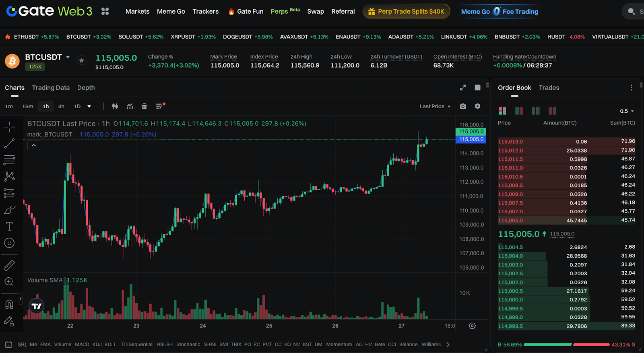Image resolution: width=644 pixels, height=353 pixels.
Task: Click red sell ratio bar segment
Action: [x=591, y=345]
